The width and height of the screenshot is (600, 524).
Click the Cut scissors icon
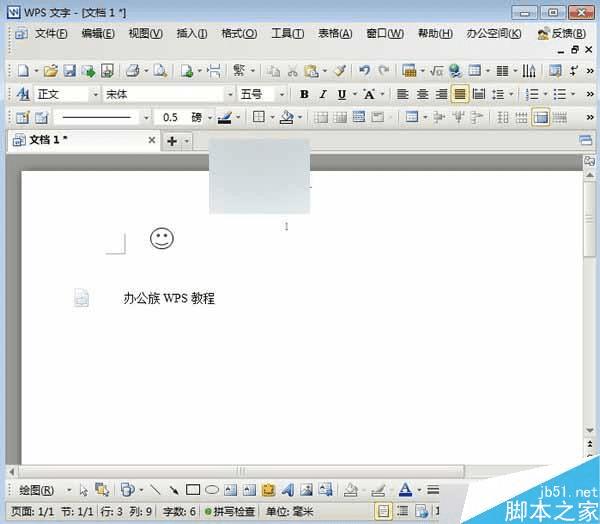[x=293, y=71]
